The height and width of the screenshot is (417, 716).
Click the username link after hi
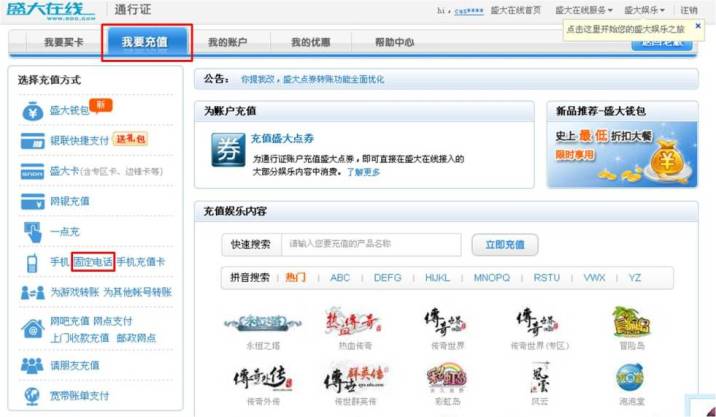coord(469,11)
